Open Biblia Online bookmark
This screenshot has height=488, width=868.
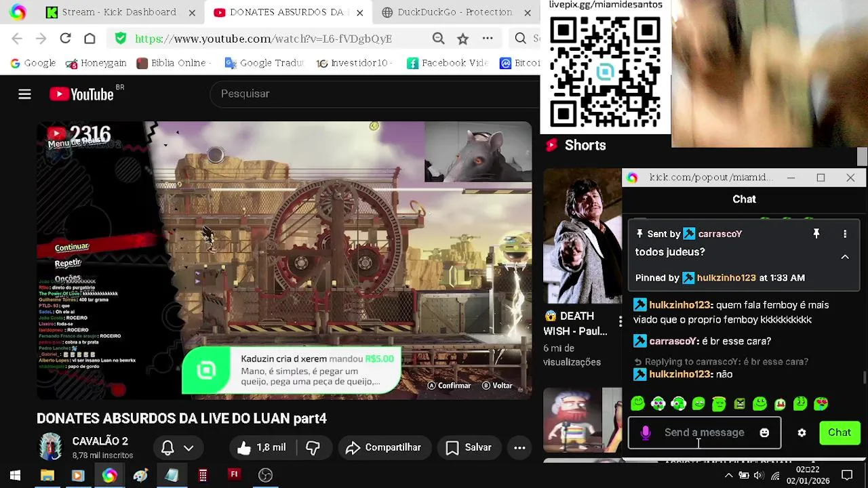click(172, 63)
